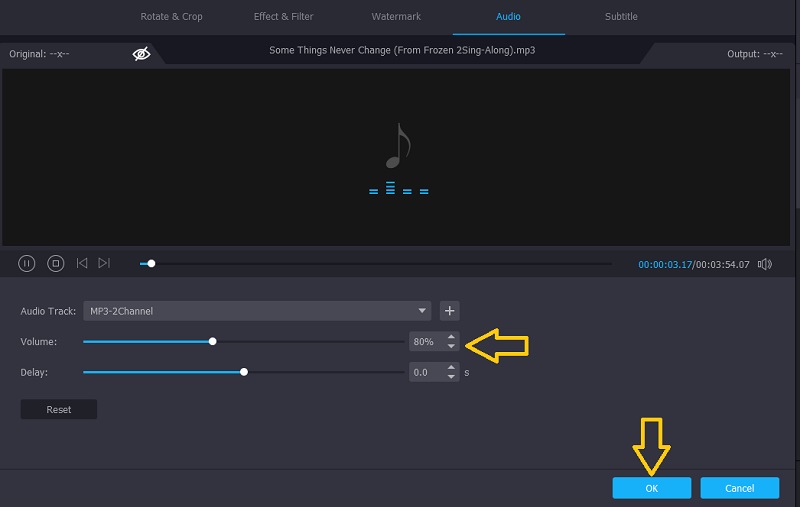This screenshot has width=800, height=507.
Task: Stop the audio playback
Action: (56, 263)
